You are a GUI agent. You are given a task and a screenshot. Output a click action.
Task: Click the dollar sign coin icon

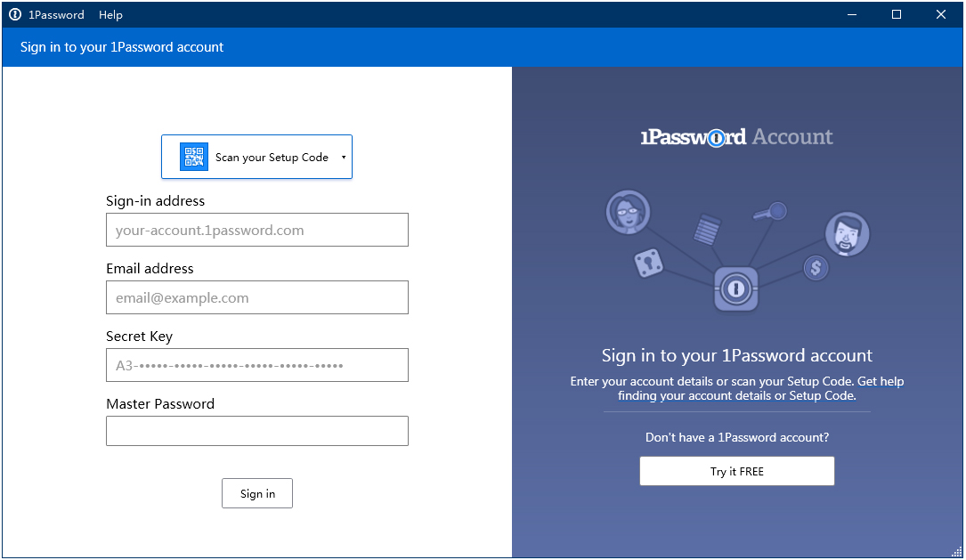[x=816, y=268]
